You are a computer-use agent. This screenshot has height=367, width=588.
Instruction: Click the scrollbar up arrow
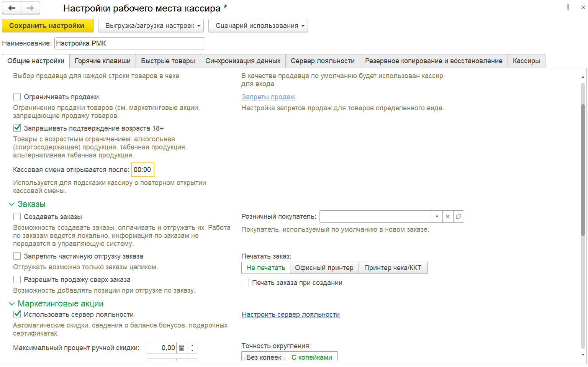click(583, 77)
